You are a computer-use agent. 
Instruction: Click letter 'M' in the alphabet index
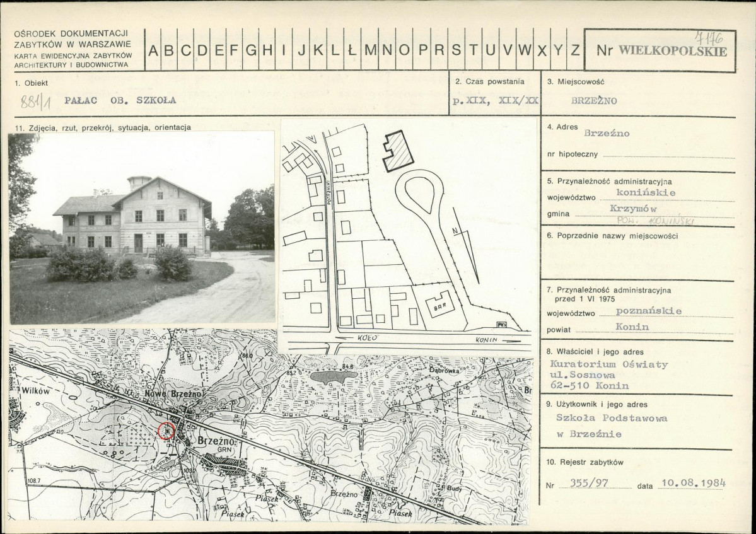371,50
